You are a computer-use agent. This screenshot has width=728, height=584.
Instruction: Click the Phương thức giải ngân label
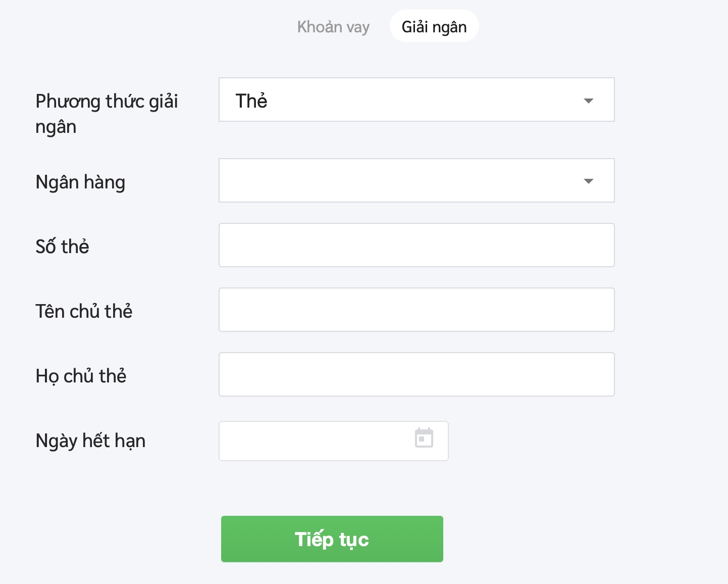tap(107, 114)
